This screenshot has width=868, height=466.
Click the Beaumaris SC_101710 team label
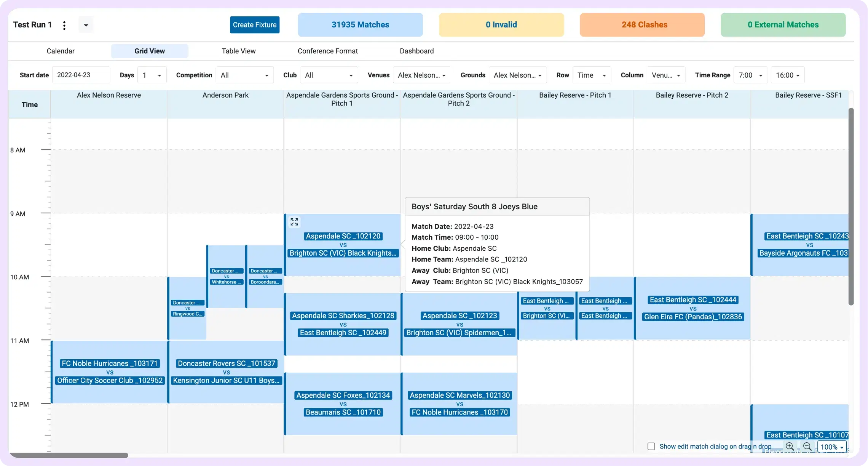(x=343, y=412)
